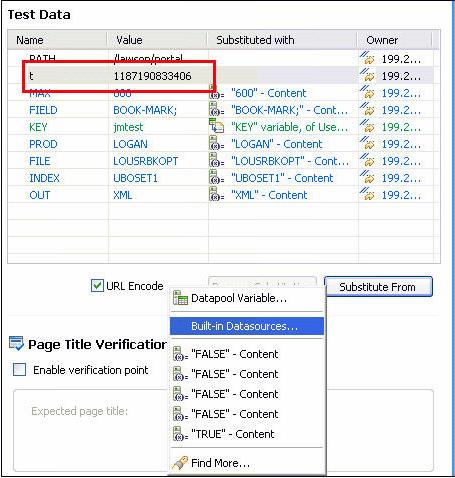Click the Substitute From button
Screen dimensions: 455x478
(378, 287)
